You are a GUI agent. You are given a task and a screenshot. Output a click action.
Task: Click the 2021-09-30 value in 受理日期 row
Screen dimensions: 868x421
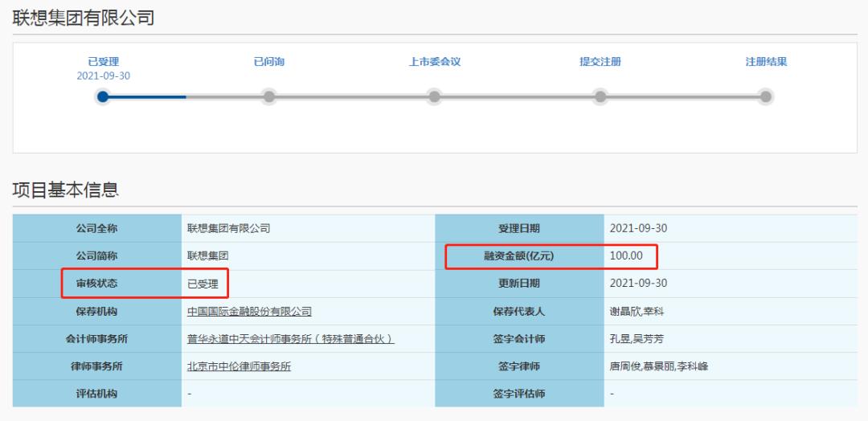tap(638, 228)
